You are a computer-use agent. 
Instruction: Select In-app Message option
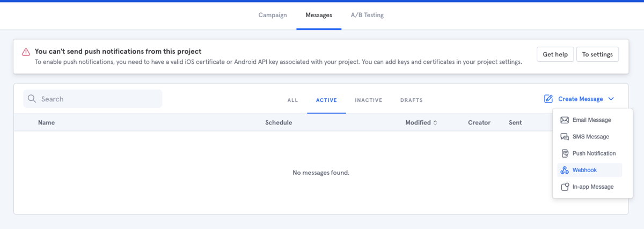pyautogui.click(x=590, y=187)
